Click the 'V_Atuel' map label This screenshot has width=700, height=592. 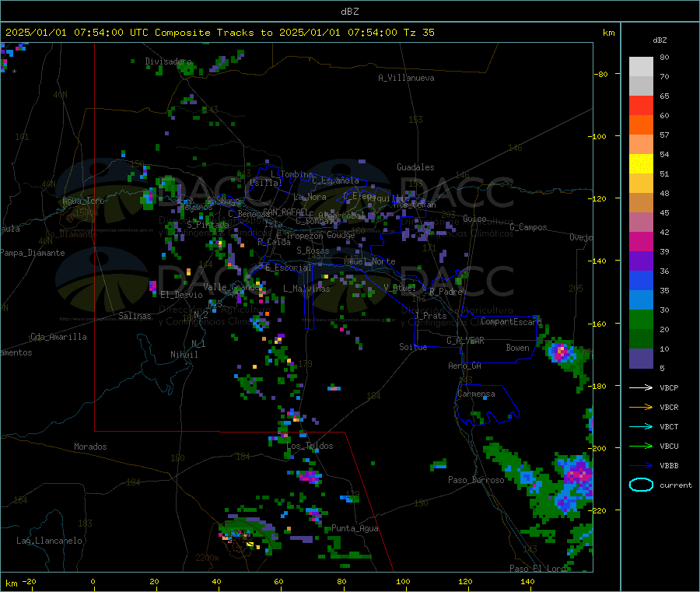400,288
